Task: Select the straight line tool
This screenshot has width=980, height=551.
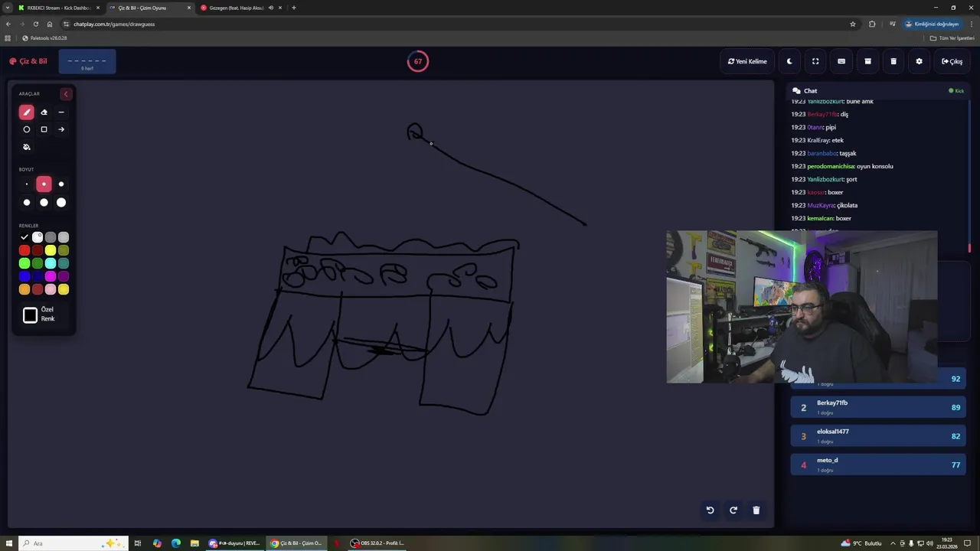Action: (x=61, y=112)
